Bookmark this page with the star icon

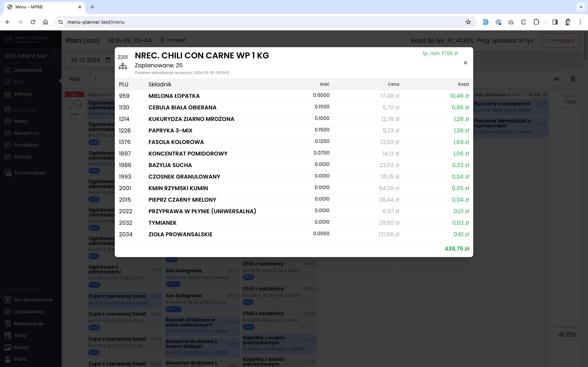point(468,22)
